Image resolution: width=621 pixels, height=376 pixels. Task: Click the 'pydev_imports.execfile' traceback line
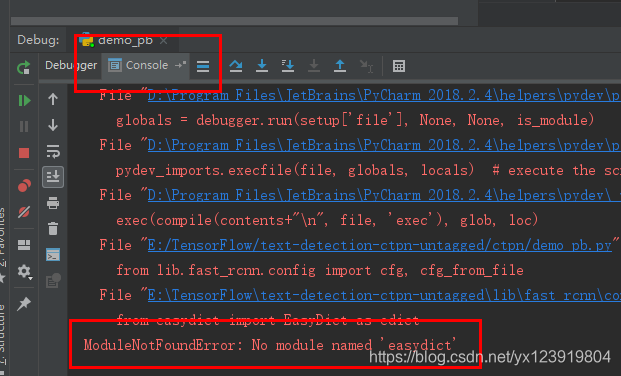pyautogui.click(x=368, y=170)
